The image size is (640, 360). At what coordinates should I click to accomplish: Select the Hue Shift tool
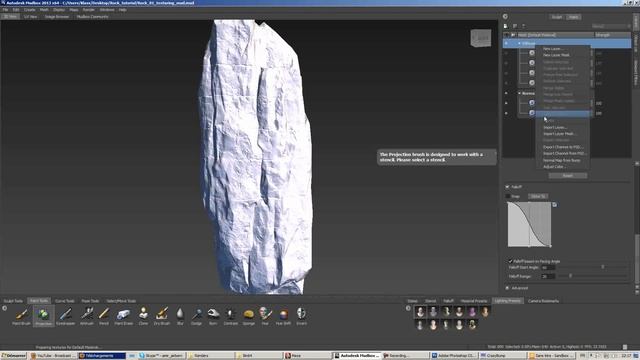click(283, 316)
